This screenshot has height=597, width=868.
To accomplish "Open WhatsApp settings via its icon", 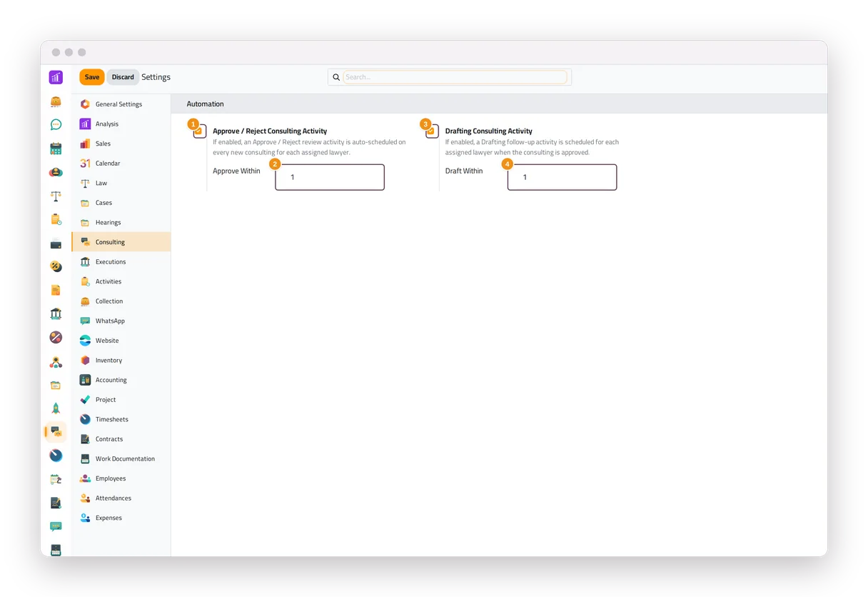I will coord(85,321).
